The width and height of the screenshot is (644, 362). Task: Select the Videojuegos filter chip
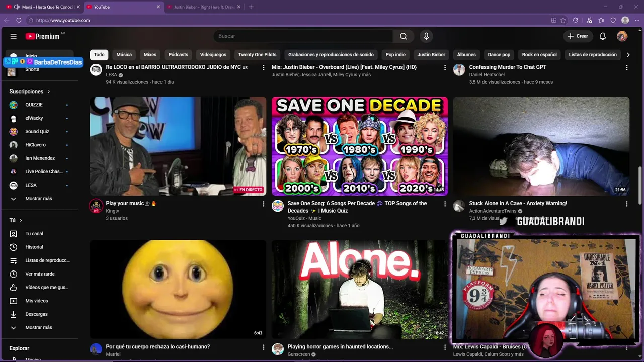(x=213, y=55)
